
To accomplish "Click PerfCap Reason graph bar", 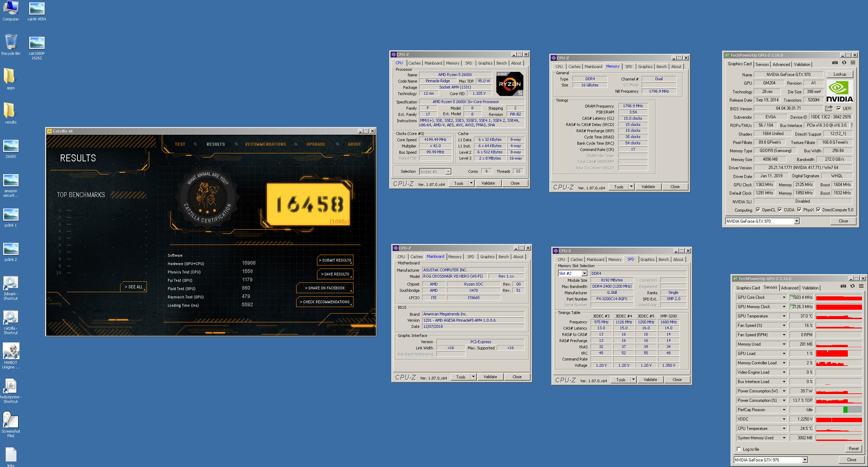I will (839, 410).
